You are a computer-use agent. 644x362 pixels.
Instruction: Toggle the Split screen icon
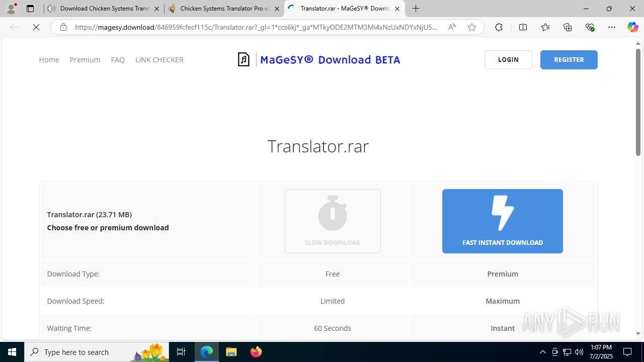click(523, 27)
